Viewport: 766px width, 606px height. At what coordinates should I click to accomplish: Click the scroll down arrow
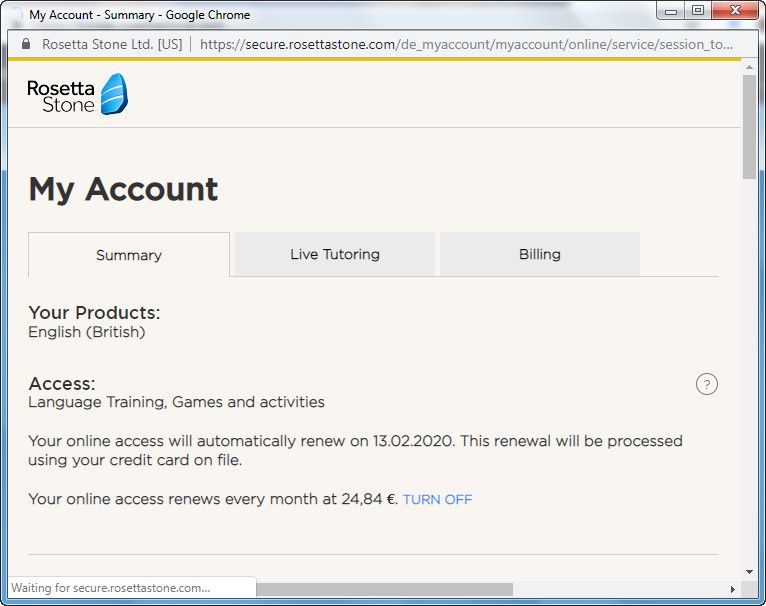point(749,572)
